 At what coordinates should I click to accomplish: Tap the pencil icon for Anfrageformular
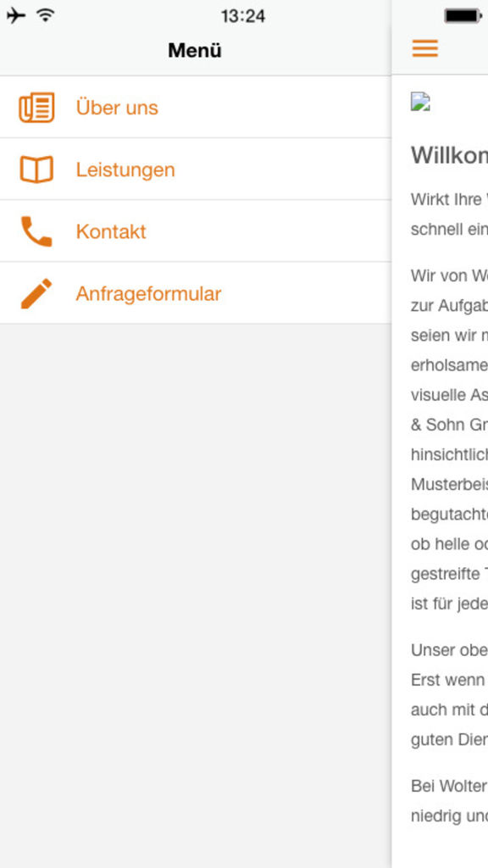36,293
